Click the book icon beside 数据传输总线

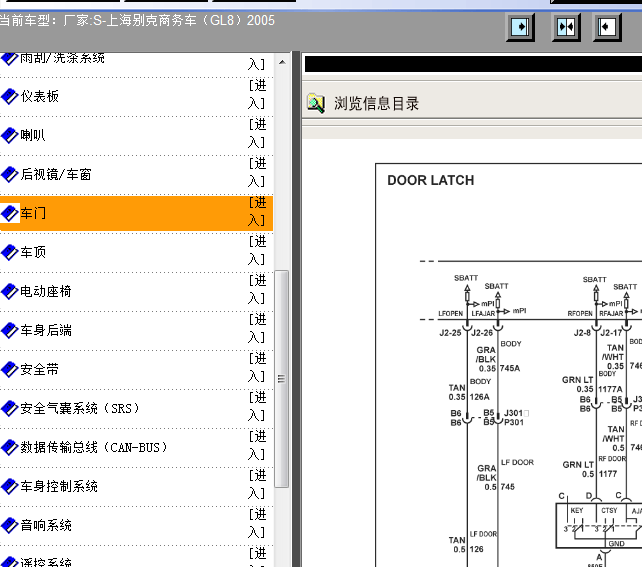coord(10,447)
